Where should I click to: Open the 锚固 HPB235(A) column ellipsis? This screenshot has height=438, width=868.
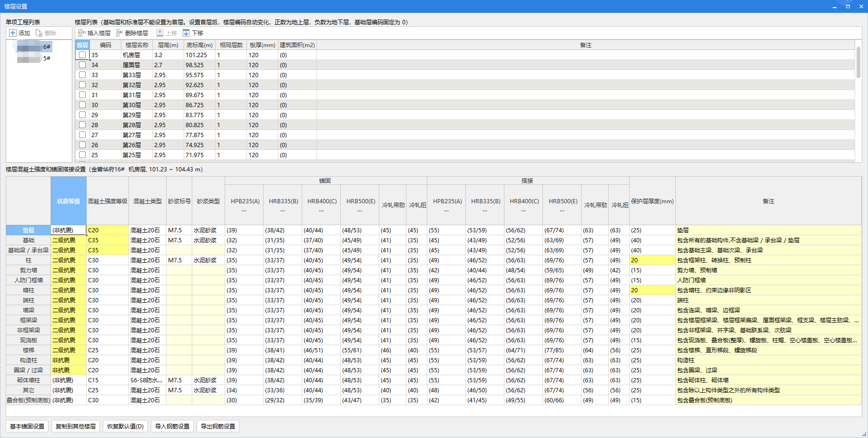click(x=244, y=210)
